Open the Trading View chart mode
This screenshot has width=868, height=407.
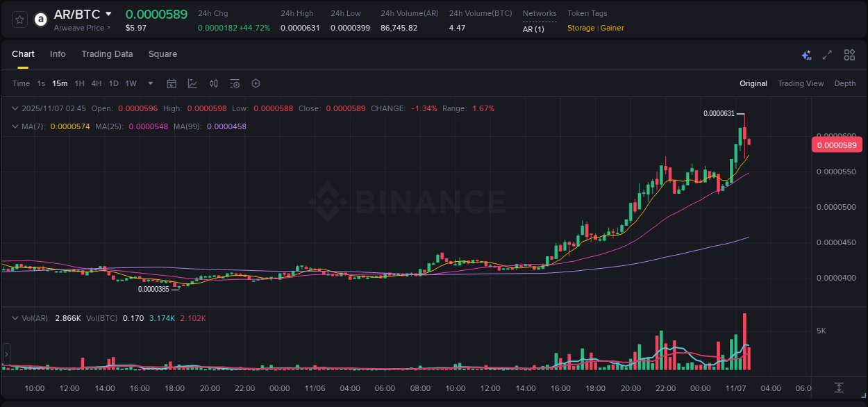[801, 83]
